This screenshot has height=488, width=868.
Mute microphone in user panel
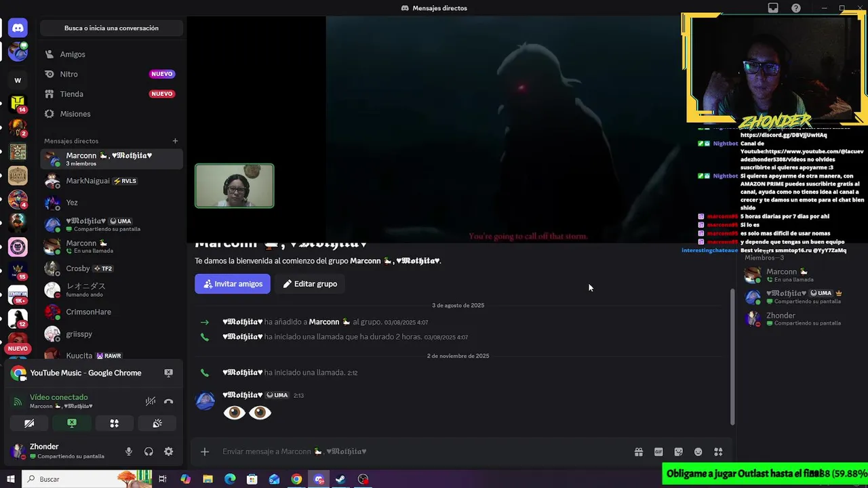pyautogui.click(x=129, y=451)
